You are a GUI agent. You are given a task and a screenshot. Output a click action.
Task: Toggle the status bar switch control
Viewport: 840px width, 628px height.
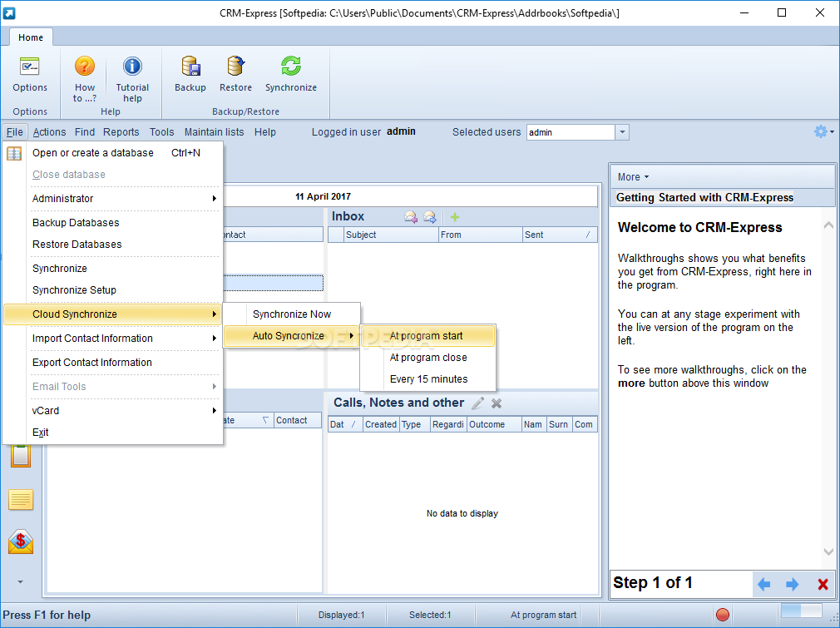(802, 611)
